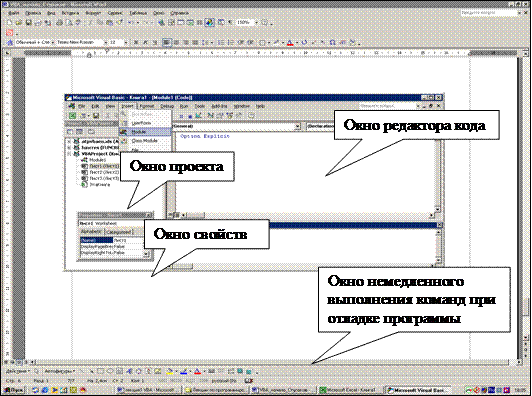Click the Save diskette icon in Word toolbar
This screenshot has height=396, width=532.
[28, 22]
